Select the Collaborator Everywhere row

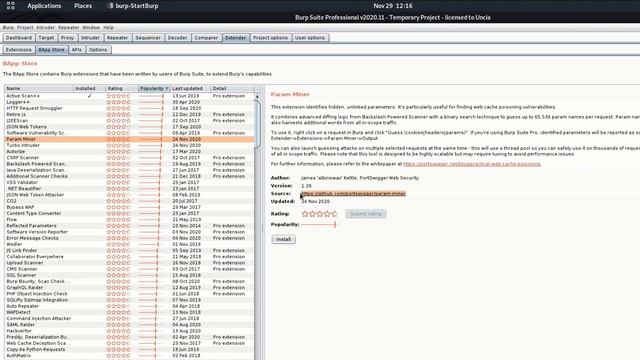(x=129, y=257)
